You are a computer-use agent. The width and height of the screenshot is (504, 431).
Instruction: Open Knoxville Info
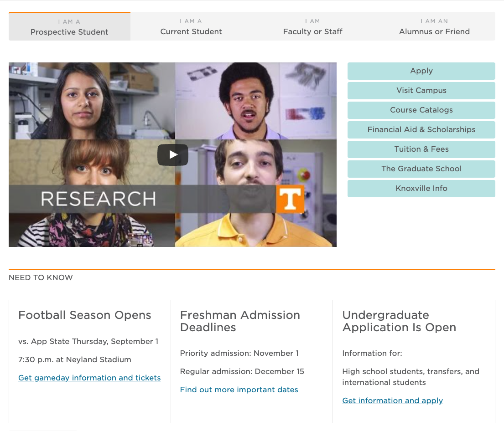(x=421, y=189)
